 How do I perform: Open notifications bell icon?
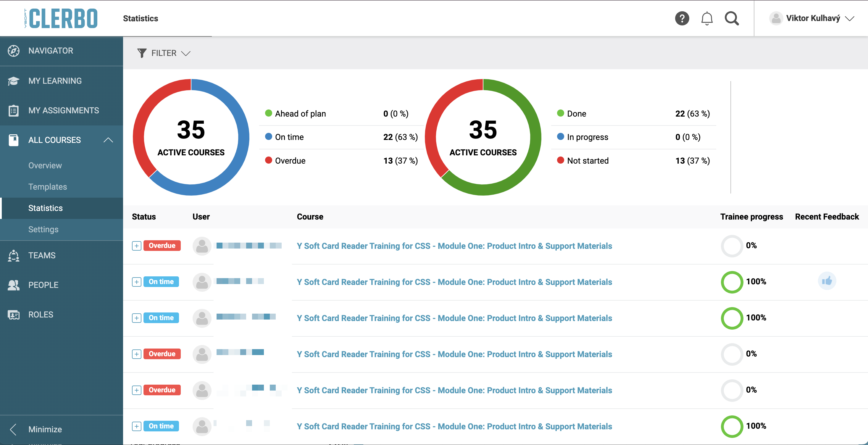707,18
